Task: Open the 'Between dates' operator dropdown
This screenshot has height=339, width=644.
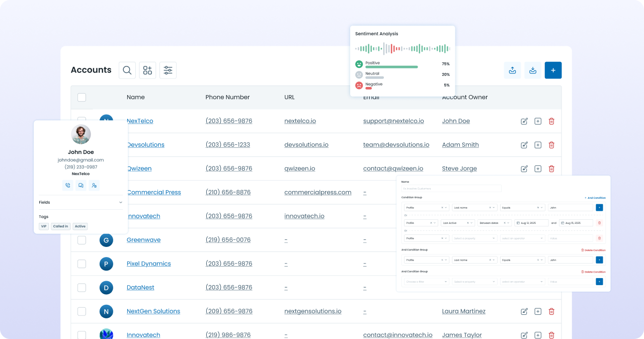Action: tap(495, 223)
